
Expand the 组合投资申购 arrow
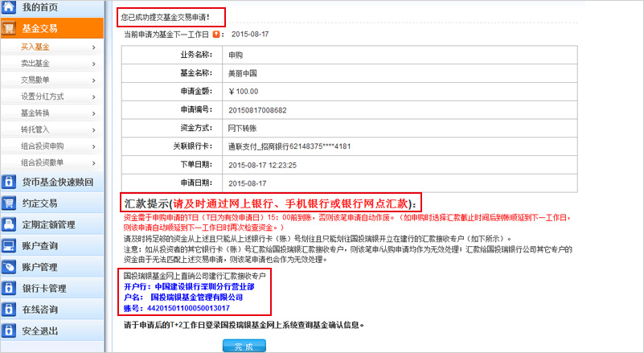pos(93,146)
